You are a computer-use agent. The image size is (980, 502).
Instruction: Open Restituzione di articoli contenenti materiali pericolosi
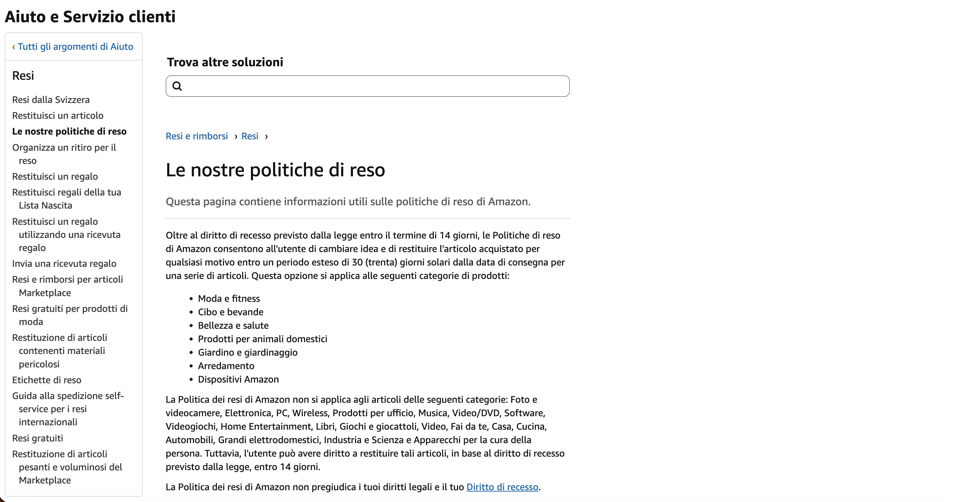click(x=60, y=351)
